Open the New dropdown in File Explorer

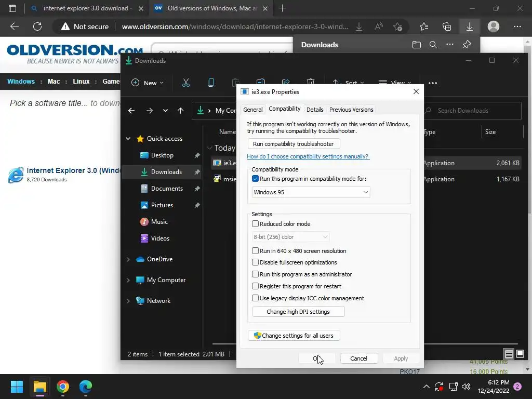(148, 83)
